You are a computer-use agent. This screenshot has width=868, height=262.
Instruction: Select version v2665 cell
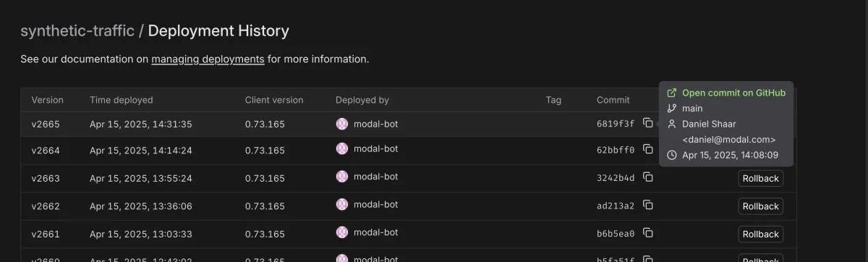pyautogui.click(x=46, y=124)
